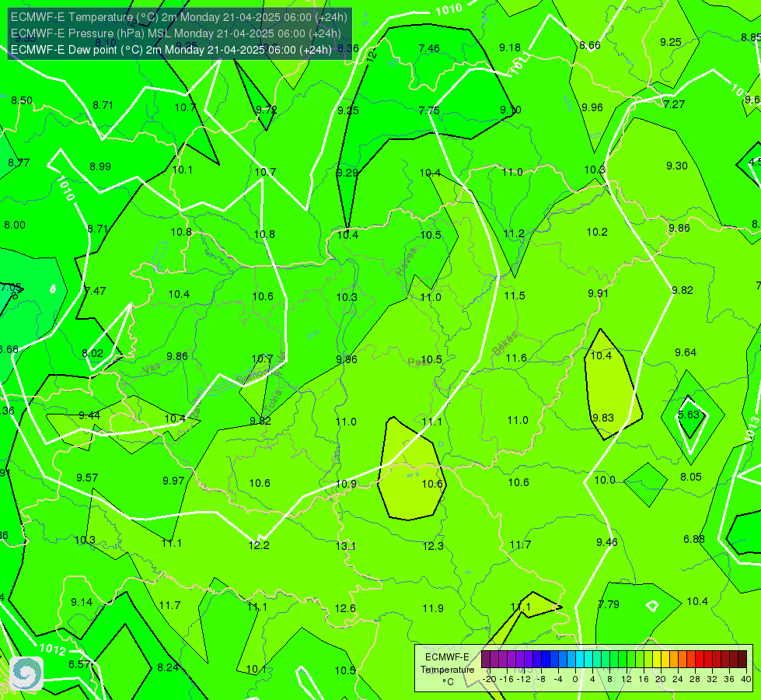The width and height of the screenshot is (761, 700).
Task: Click the 9.57 temperature value
Action: tap(87, 478)
